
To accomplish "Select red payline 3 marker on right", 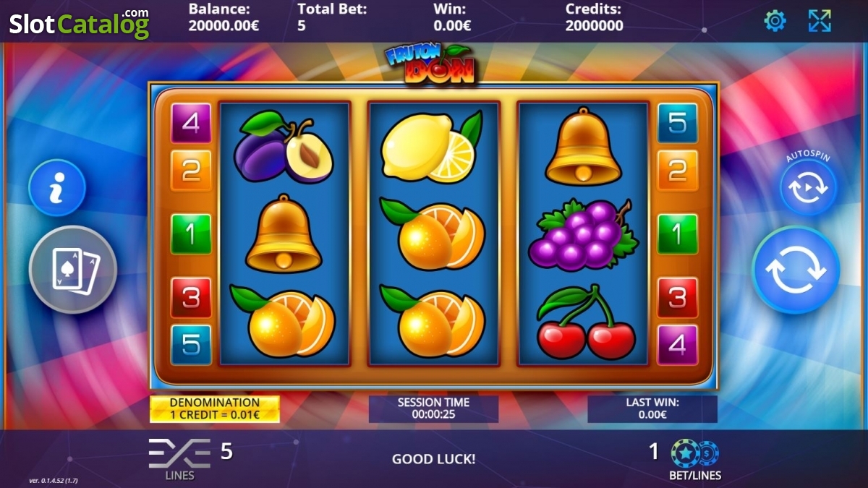I will [x=677, y=297].
